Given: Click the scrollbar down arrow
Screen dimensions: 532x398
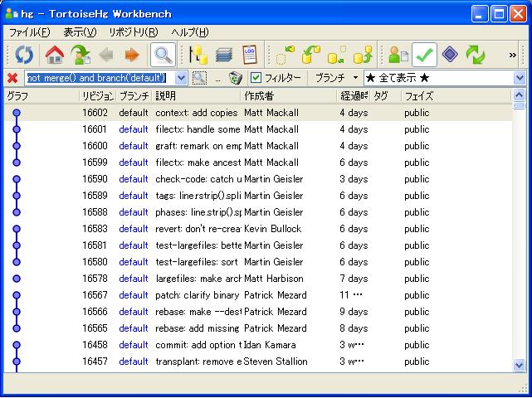Looking at the screenshot, I should 519,365.
